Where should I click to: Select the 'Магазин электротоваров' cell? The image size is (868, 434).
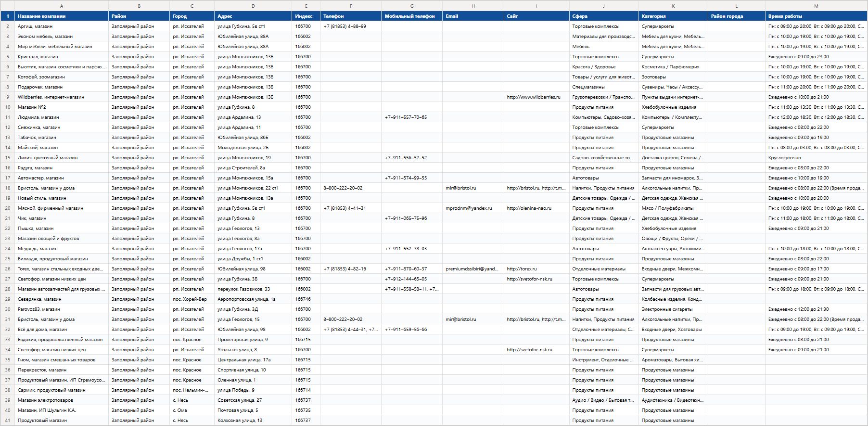62,400
